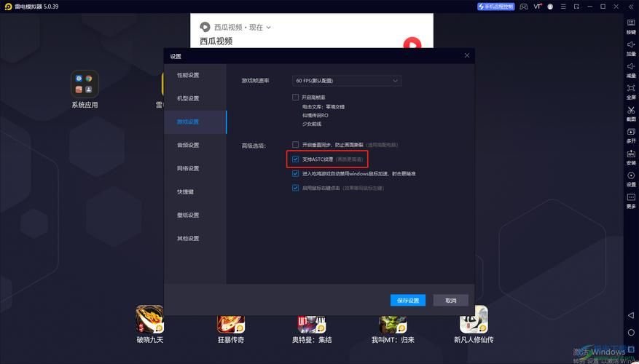This screenshot has height=364, width=639.
Task: Expand the 西瓜视频 notification chevron
Action: click(x=269, y=27)
